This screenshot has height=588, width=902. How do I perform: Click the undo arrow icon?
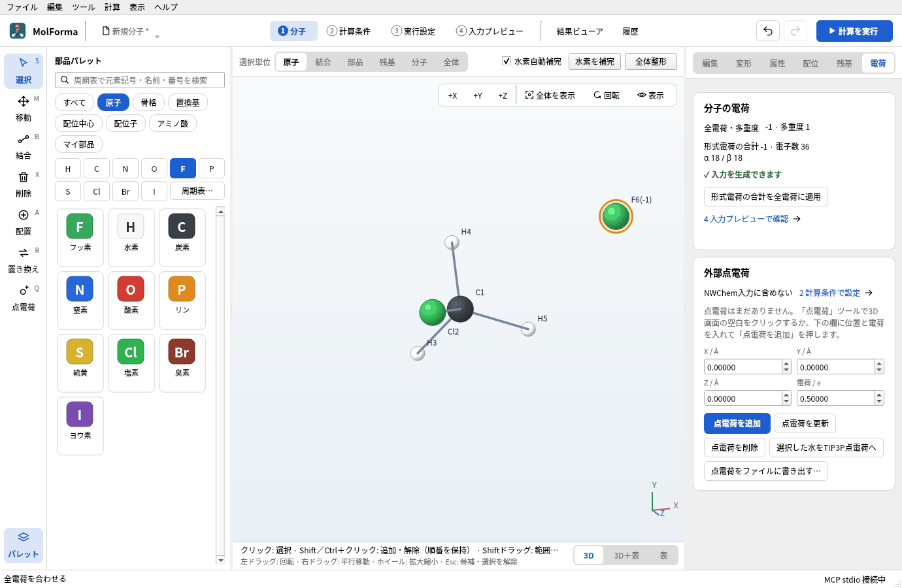click(768, 31)
